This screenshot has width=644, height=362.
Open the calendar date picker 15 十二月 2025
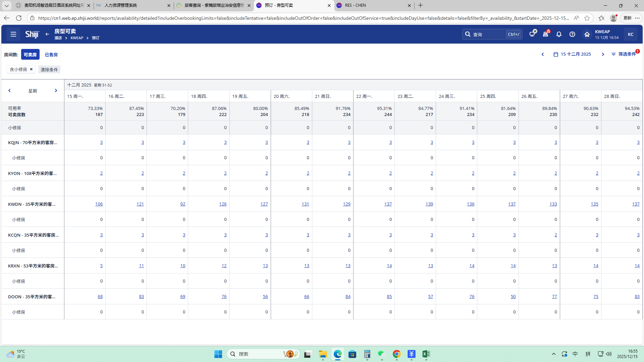coord(572,54)
